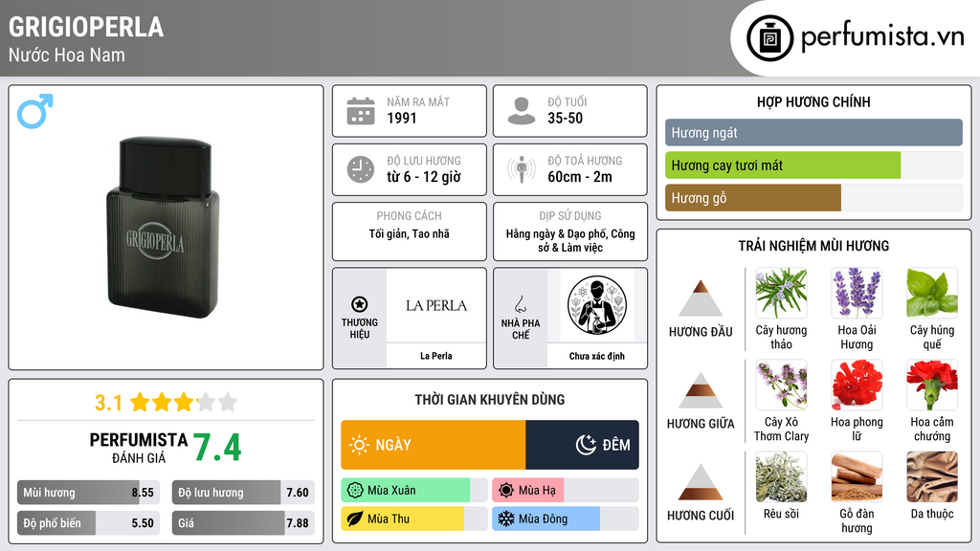This screenshot has height=551, width=980.
Task: Click the clock icon for Độ lưu hương
Action: pos(361,169)
